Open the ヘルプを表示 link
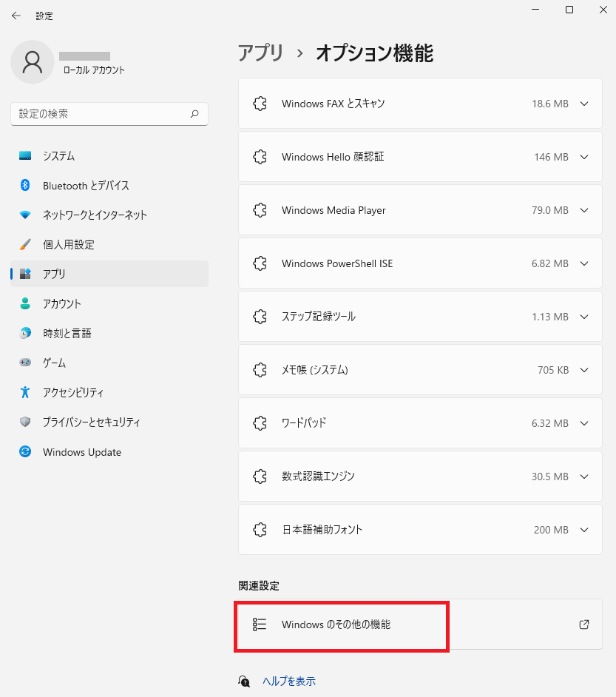Image resolution: width=616 pixels, height=697 pixels. [x=289, y=681]
